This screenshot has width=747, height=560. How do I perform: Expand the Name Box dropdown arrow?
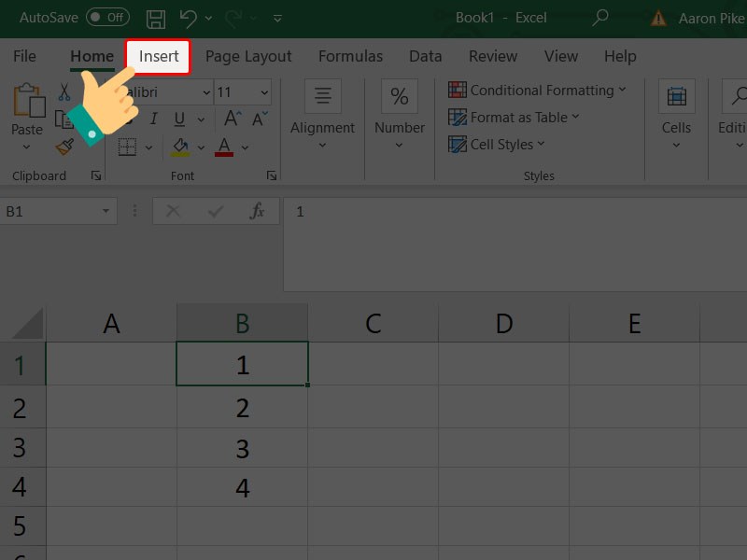click(106, 212)
